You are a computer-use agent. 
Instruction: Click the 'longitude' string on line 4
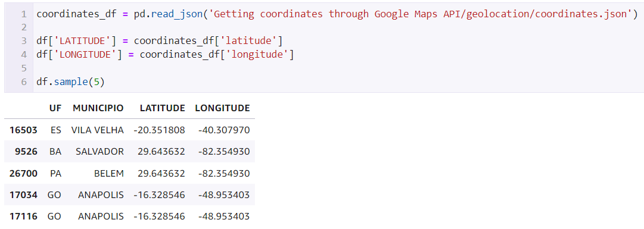(257, 55)
